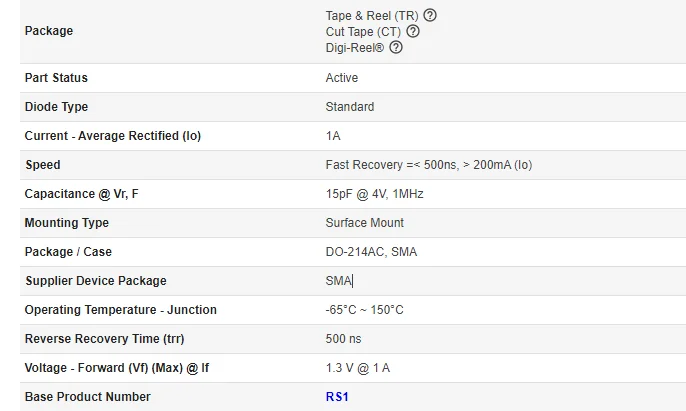Select the DO-214AC, SMA package value
686x411 pixels.
tap(371, 252)
